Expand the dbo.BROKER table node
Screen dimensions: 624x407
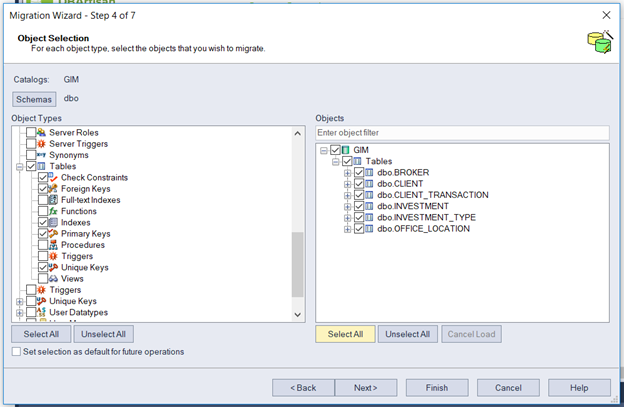pyautogui.click(x=347, y=173)
